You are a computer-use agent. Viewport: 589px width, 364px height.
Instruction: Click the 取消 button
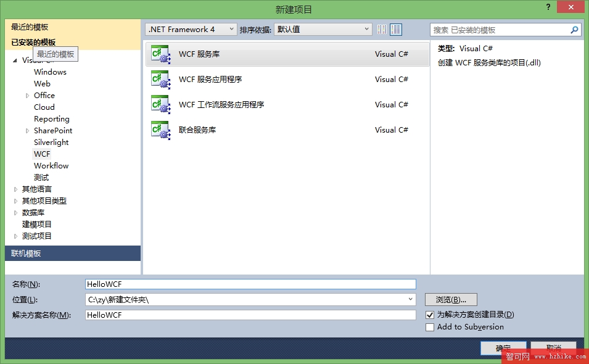click(554, 348)
